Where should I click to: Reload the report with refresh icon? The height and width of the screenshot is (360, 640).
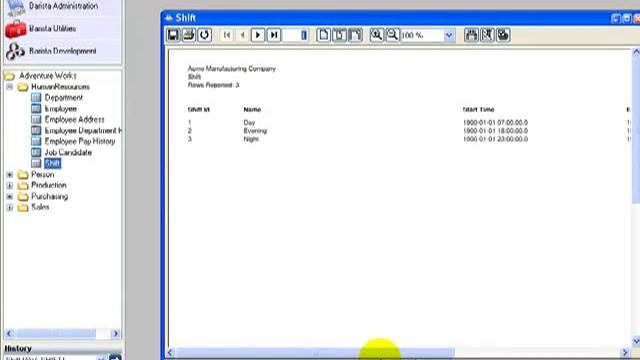point(204,35)
